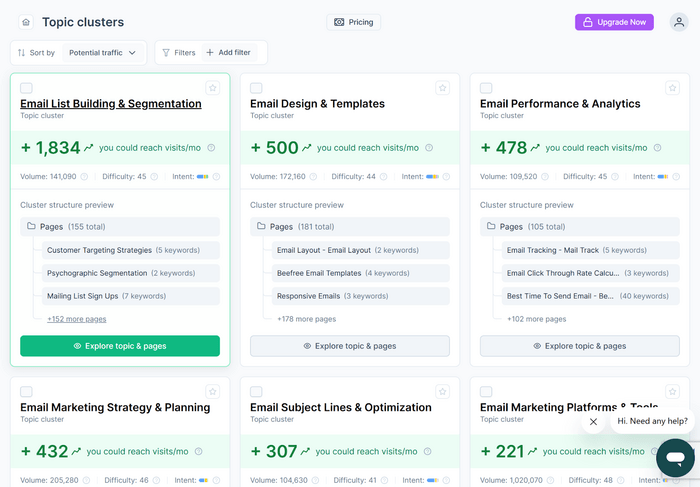
Task: Star the Email Performance & Analytics cluster
Action: [672, 88]
